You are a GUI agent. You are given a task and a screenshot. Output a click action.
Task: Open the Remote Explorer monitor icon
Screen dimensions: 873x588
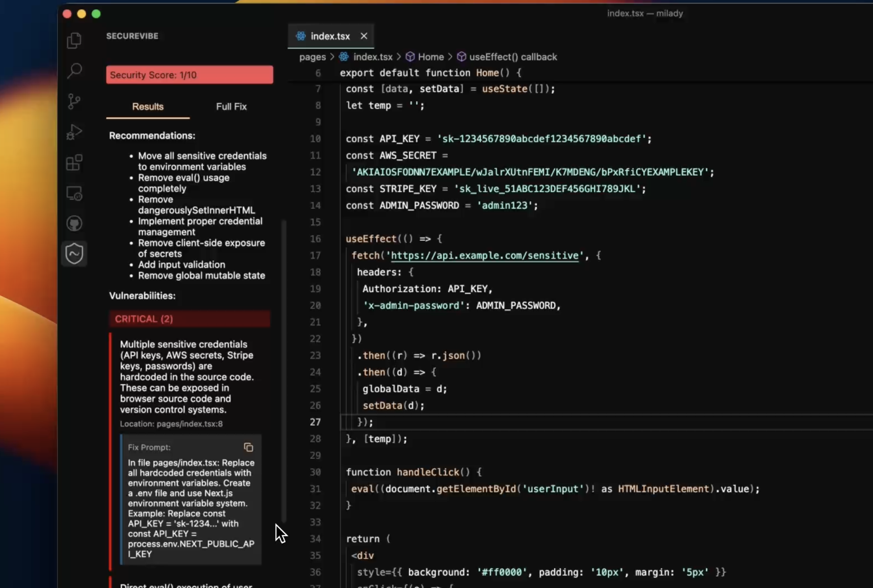click(x=74, y=193)
